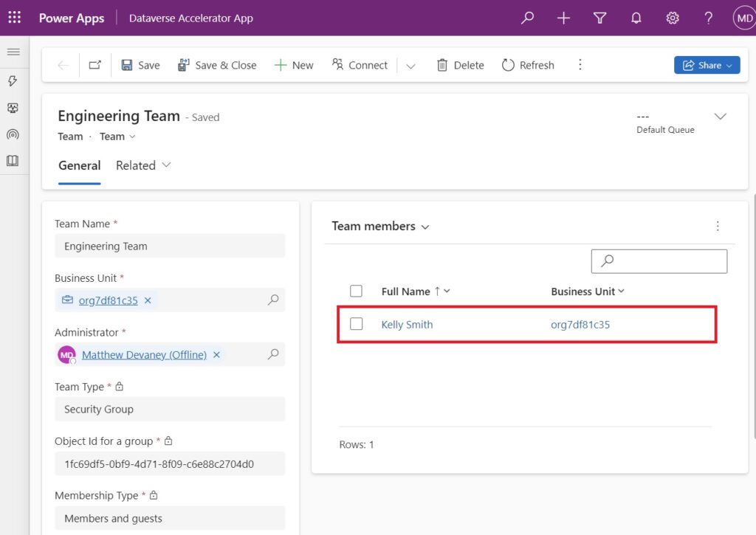Viewport: 756px width, 535px height.
Task: Click Business Unit lookup search icon
Action: pos(273,300)
